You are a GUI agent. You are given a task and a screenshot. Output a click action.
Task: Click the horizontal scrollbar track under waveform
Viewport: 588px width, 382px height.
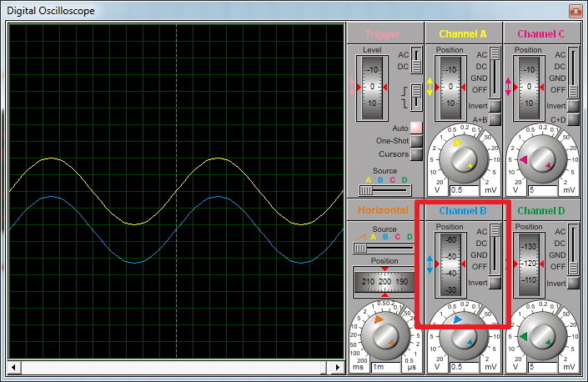[x=176, y=367]
